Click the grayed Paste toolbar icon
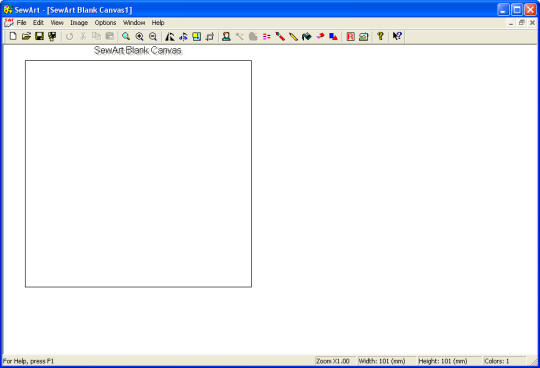The height and width of the screenshot is (368, 540). coord(110,36)
